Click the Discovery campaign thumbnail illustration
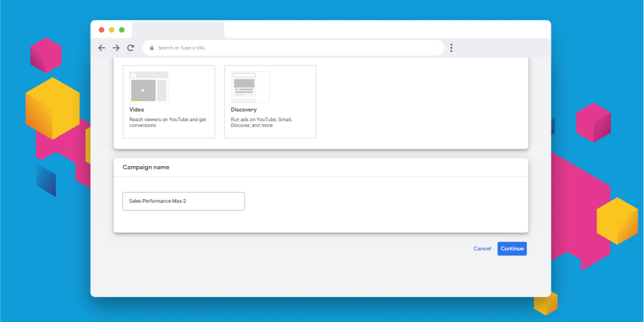Viewport: 644px width, 322px height. (250, 87)
